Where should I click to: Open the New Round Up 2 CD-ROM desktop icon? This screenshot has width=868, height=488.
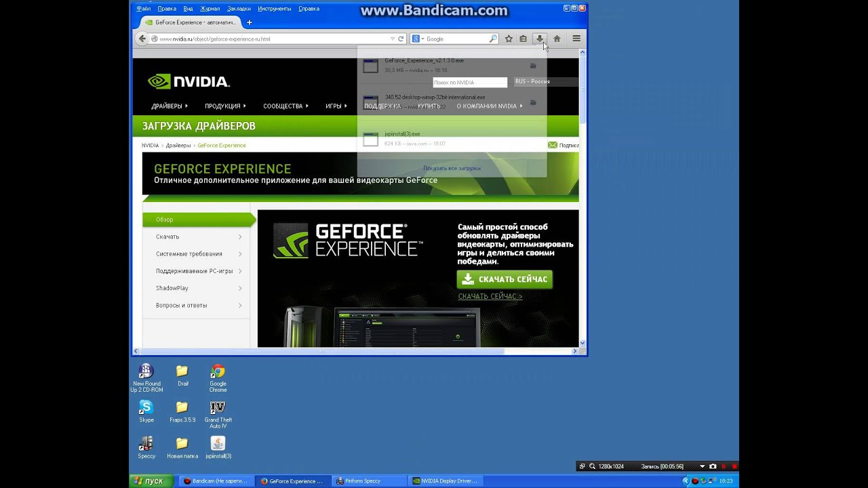146,378
